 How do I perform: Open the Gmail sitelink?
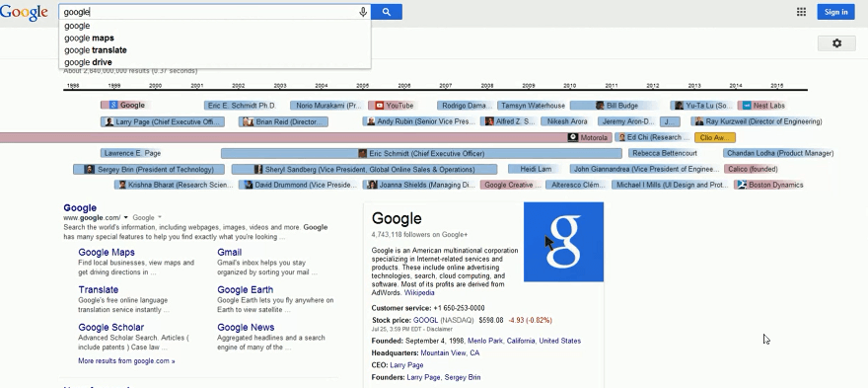(229, 252)
